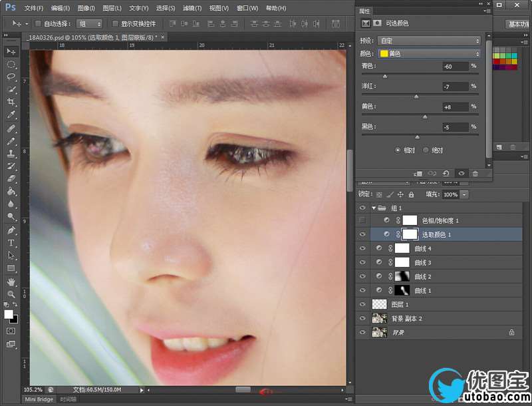
Task: Switch to the Mini Bridge tab
Action: coord(39,399)
